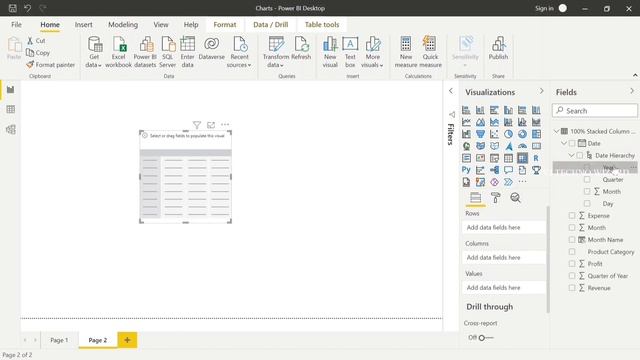Select the area chart visual

click(480, 122)
